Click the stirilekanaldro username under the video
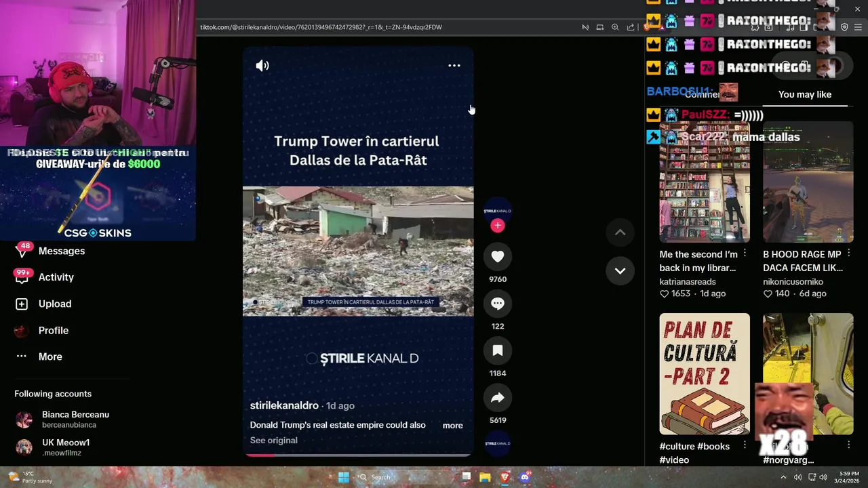868x488 pixels. 284,405
